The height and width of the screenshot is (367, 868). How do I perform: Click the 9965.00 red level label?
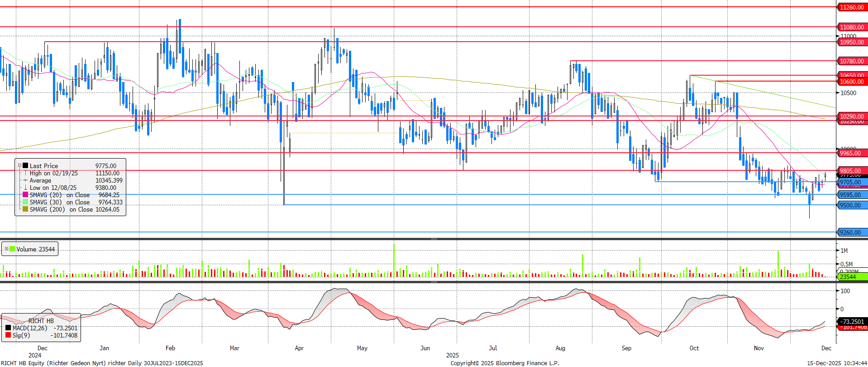[850, 153]
